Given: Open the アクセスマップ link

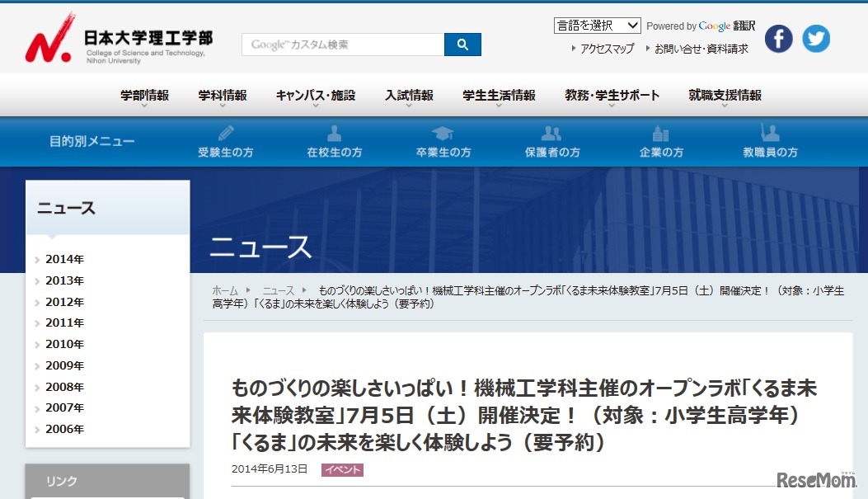Looking at the screenshot, I should pos(603,49).
